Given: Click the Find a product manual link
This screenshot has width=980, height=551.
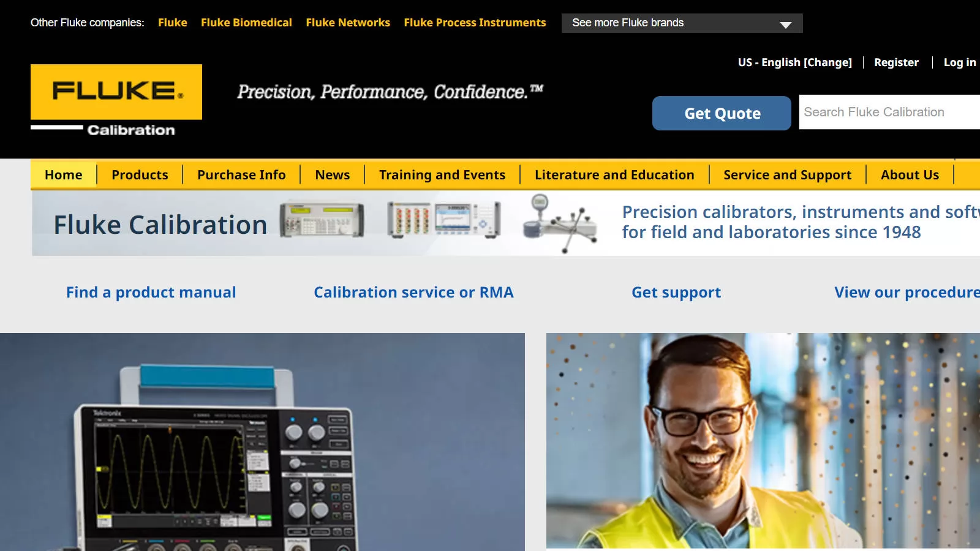Looking at the screenshot, I should [151, 293].
